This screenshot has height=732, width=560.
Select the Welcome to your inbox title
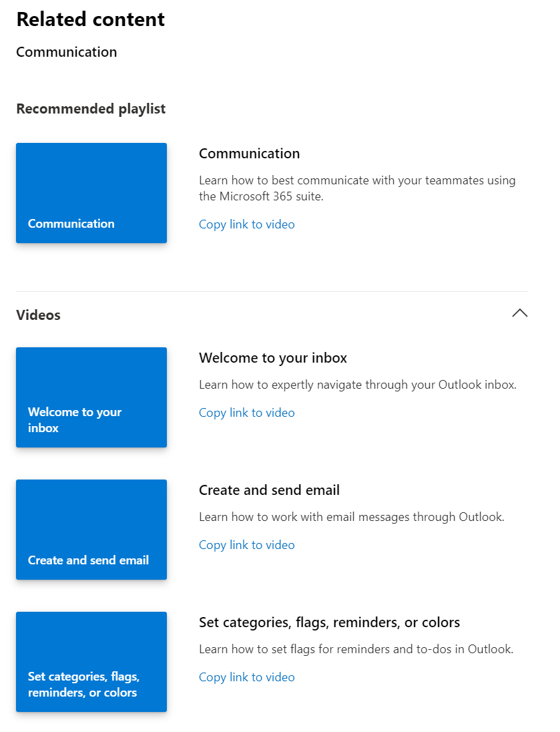272,357
